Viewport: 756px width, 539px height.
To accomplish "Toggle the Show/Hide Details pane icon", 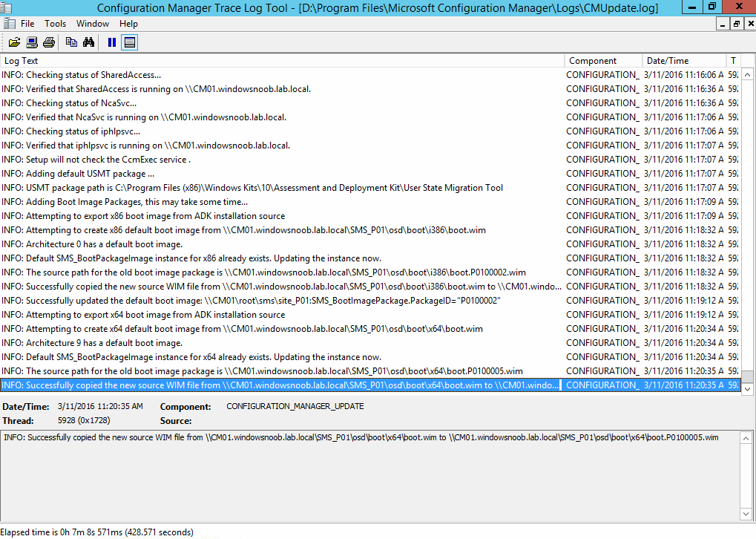I will pos(129,42).
